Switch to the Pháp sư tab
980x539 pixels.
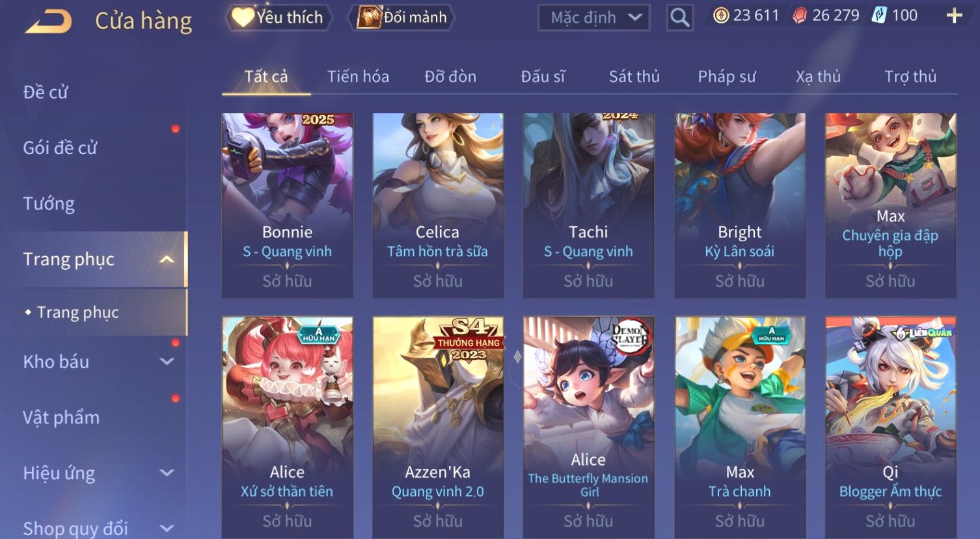point(726,77)
